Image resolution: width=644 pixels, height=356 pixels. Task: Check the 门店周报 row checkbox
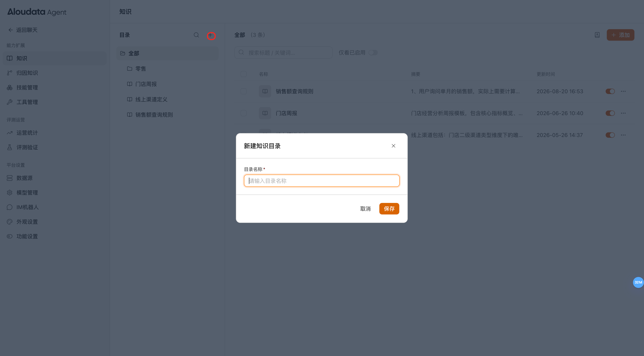[243, 113]
